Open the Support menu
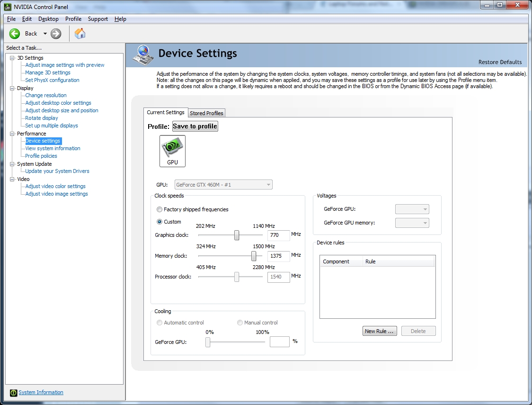 tap(98, 19)
